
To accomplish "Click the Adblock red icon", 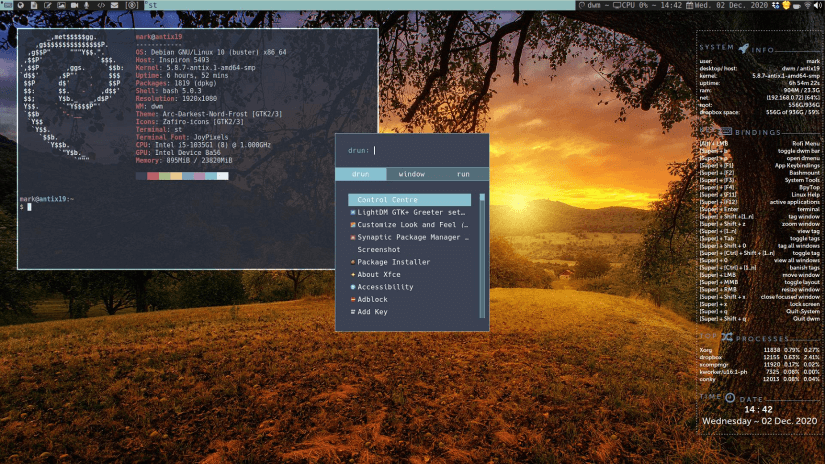I will (353, 299).
